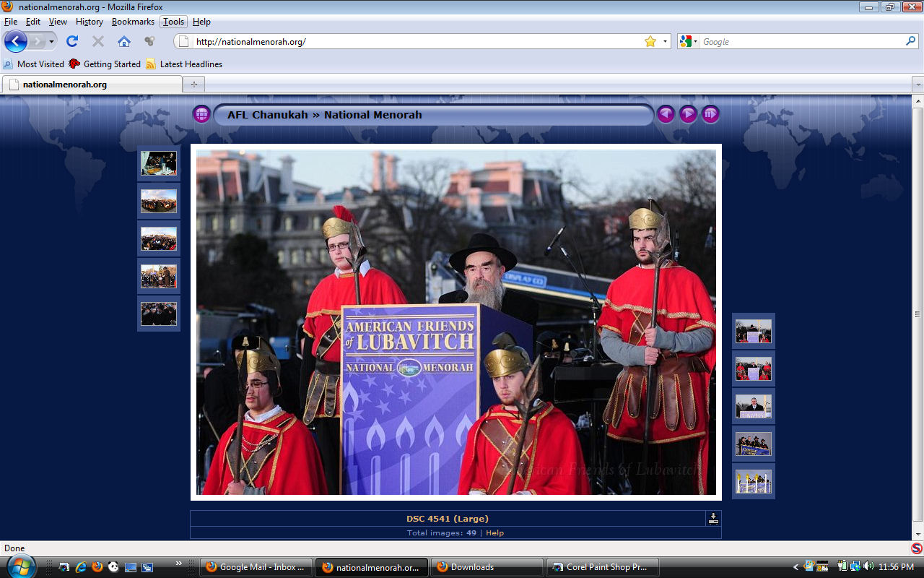Select the first thumbnail on the left
924x578 pixels.
pyautogui.click(x=159, y=163)
